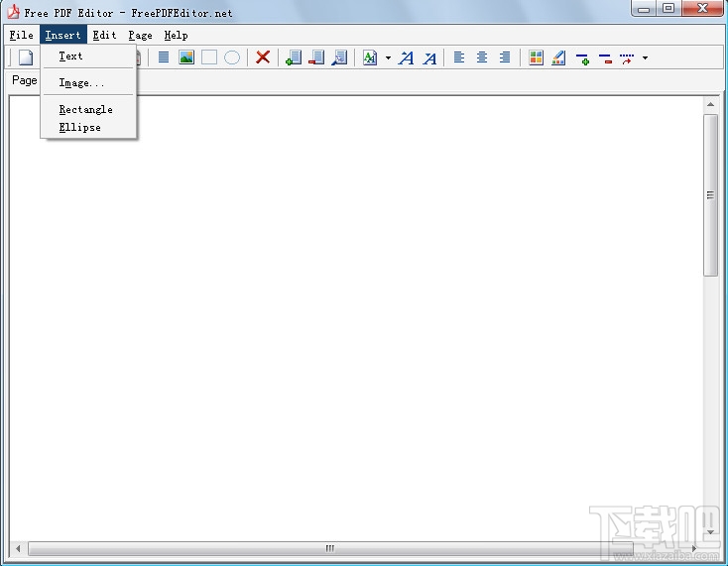Click the New document icon
Screen dimensions: 728x566
[26, 57]
